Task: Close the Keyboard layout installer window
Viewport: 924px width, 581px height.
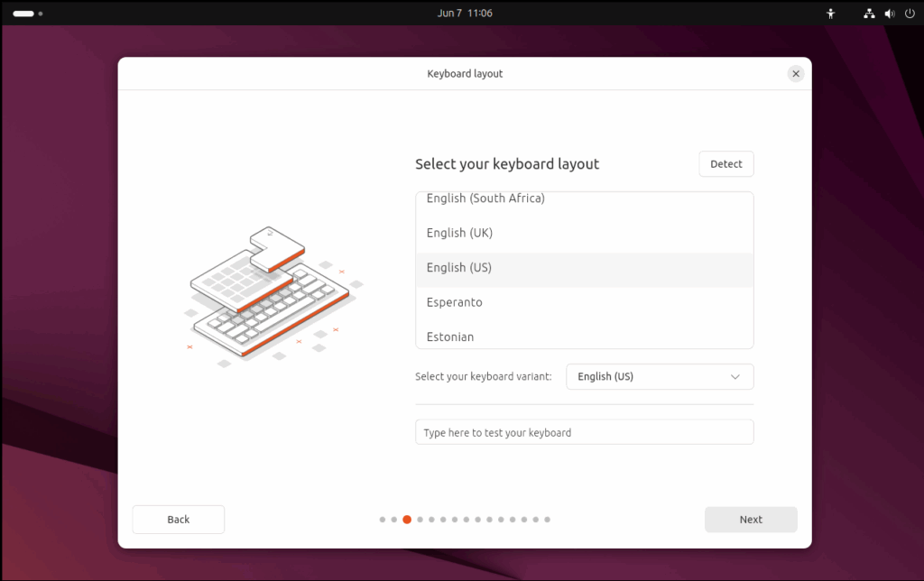Action: pos(796,74)
